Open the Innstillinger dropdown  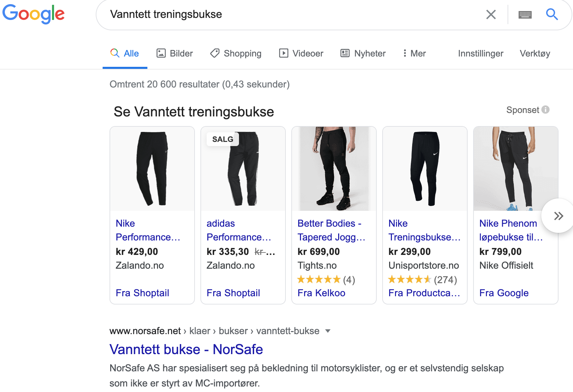point(481,53)
